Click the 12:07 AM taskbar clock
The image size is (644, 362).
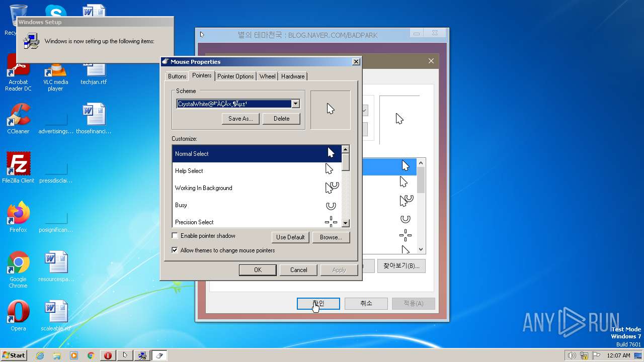pyautogui.click(x=618, y=355)
